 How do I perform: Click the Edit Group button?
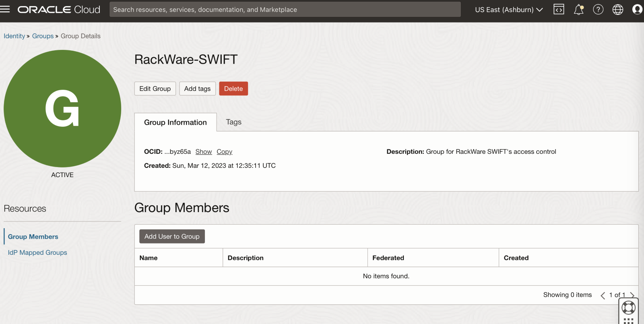click(x=155, y=89)
